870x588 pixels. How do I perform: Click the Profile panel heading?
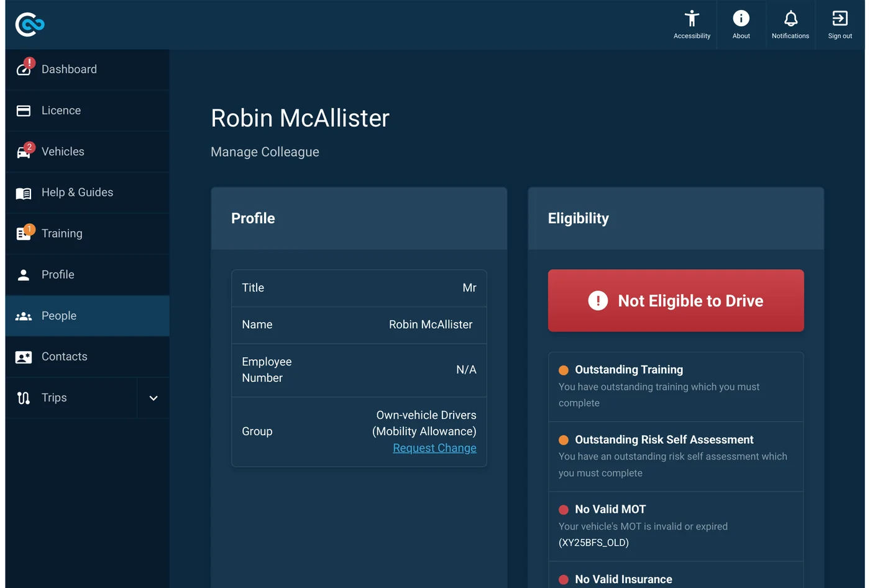[253, 218]
